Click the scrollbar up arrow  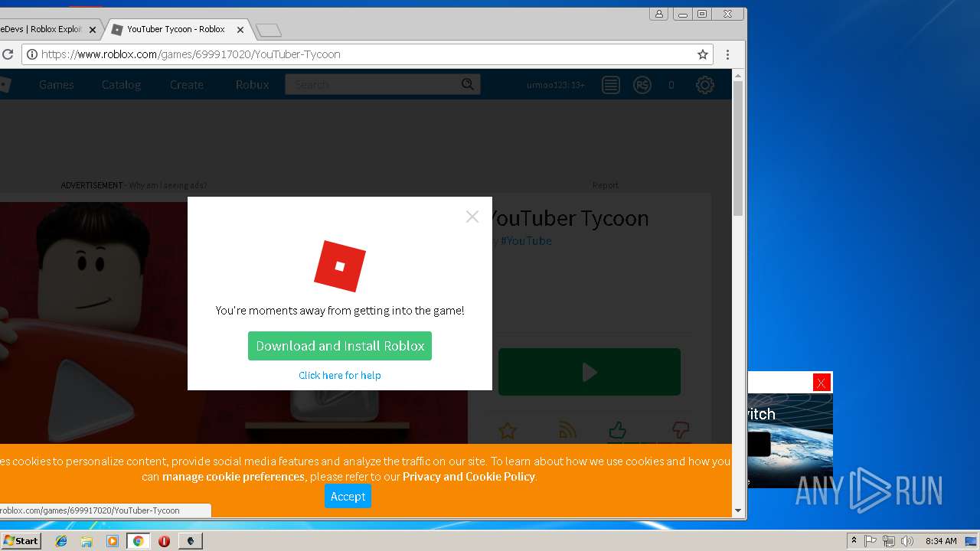coord(738,75)
